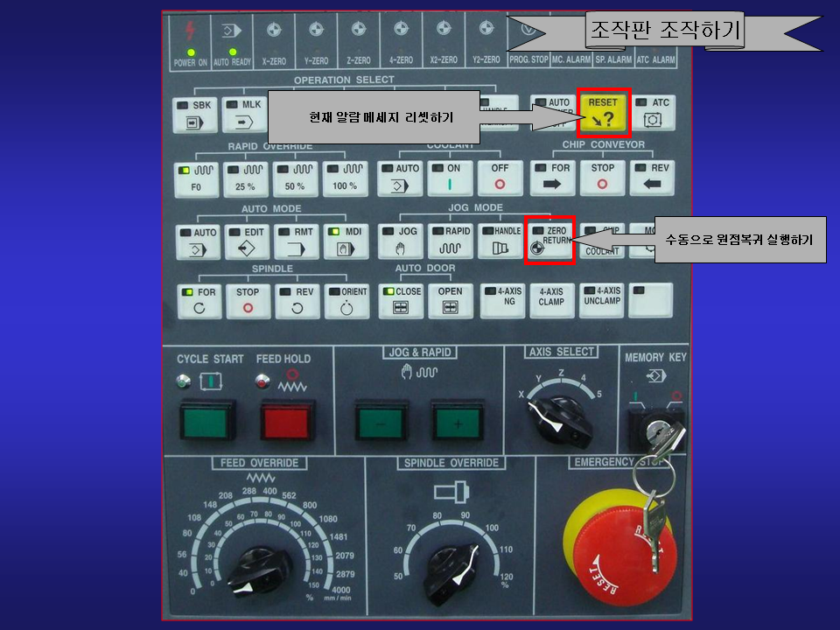The image size is (840, 630).
Task: Select the RAPID jog mode button
Action: [x=451, y=241]
